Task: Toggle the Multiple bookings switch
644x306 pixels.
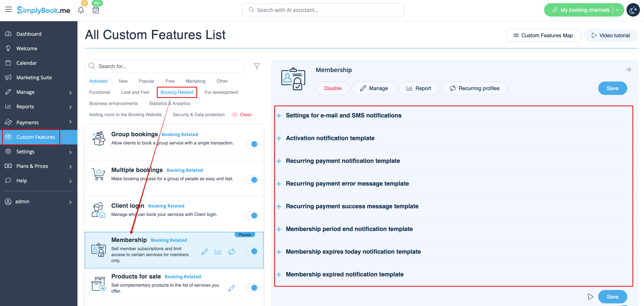Action: [x=252, y=180]
